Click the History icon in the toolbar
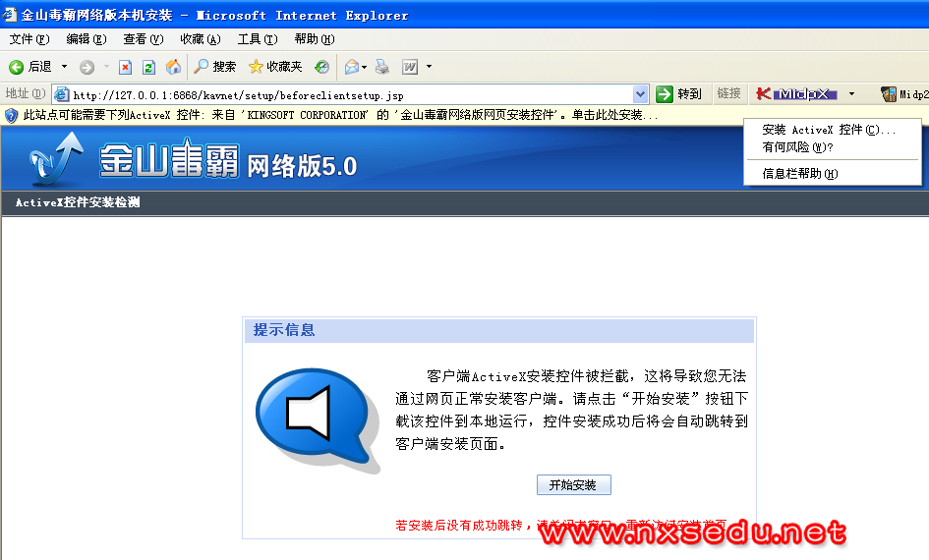The width and height of the screenshot is (929, 560). pos(321,67)
